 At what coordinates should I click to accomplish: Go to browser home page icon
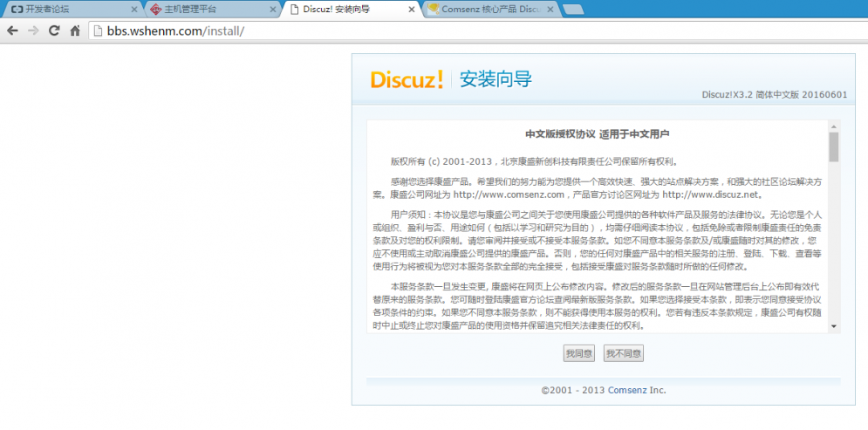[x=75, y=31]
